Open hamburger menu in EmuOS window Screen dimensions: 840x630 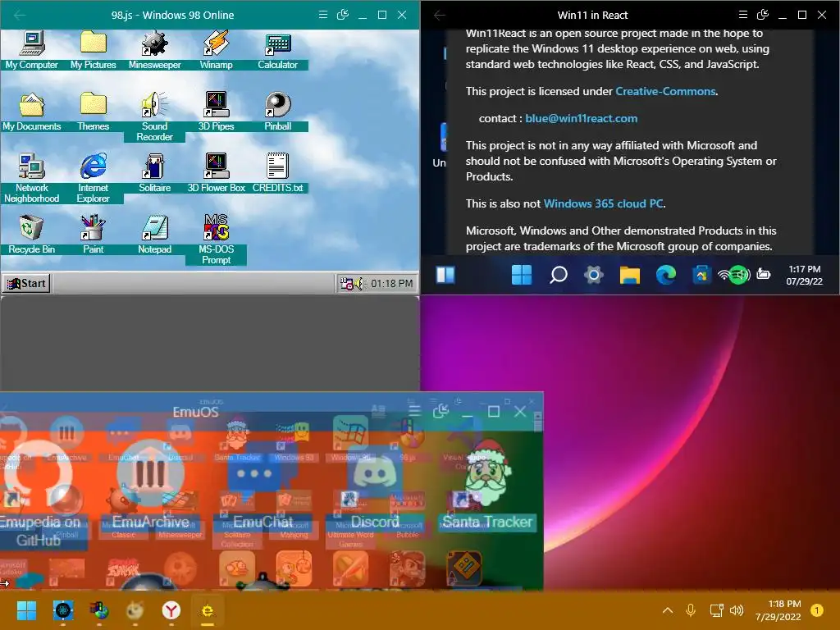click(414, 412)
